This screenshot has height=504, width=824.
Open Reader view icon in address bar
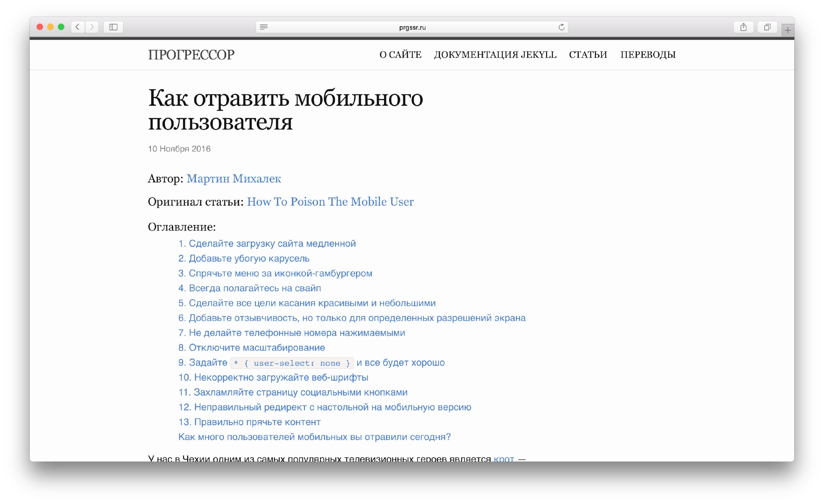(264, 27)
